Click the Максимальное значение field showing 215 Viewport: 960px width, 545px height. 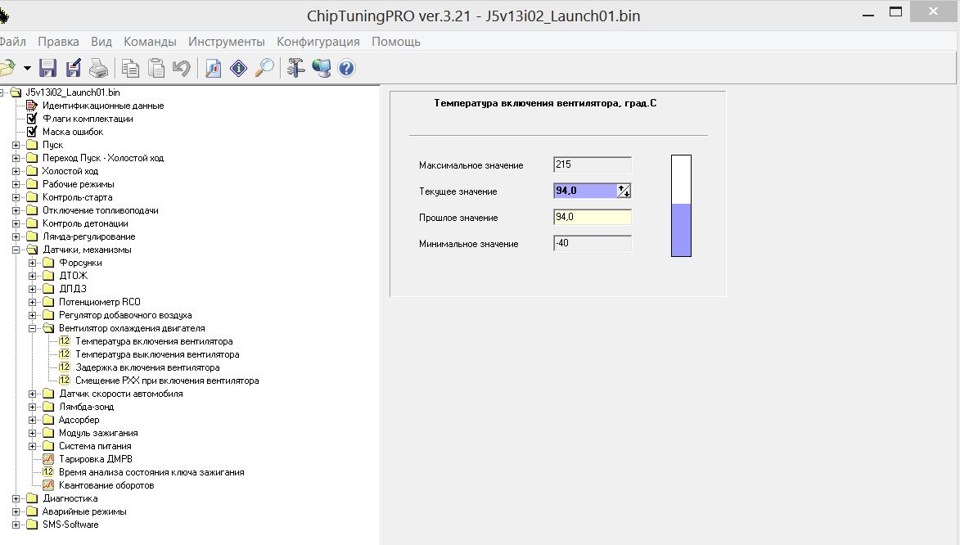click(x=592, y=165)
